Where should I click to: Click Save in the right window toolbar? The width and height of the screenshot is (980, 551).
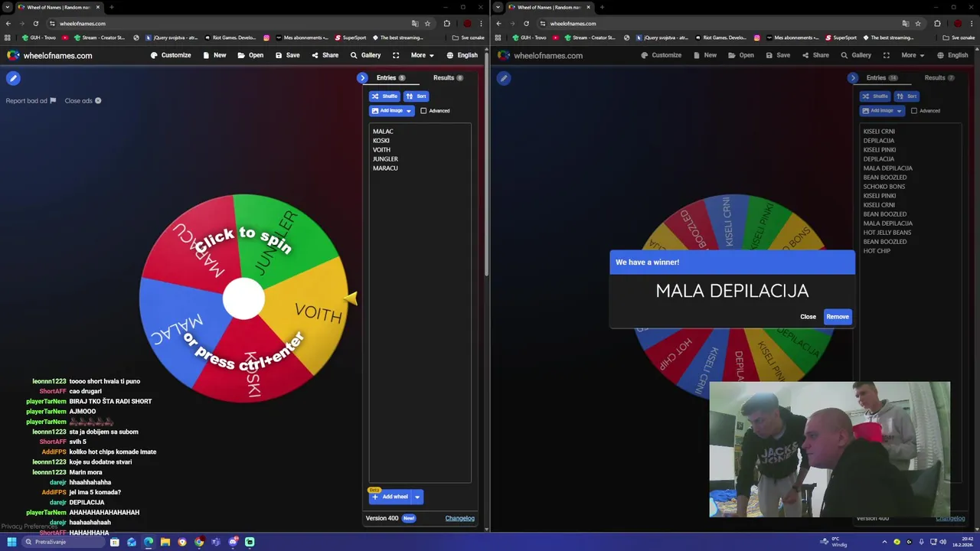(x=778, y=55)
